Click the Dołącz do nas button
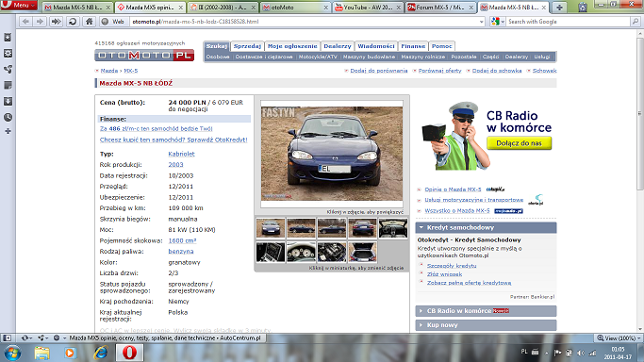This screenshot has height=362, width=644. [x=519, y=143]
